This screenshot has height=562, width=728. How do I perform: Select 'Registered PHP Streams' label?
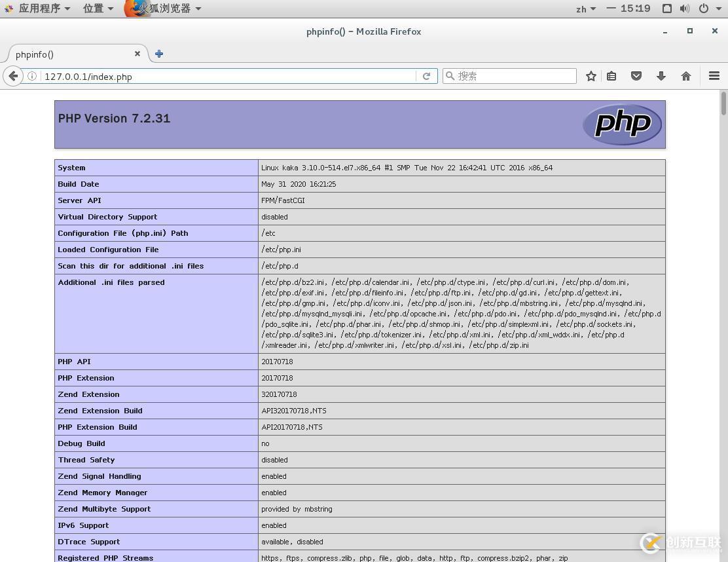point(105,558)
